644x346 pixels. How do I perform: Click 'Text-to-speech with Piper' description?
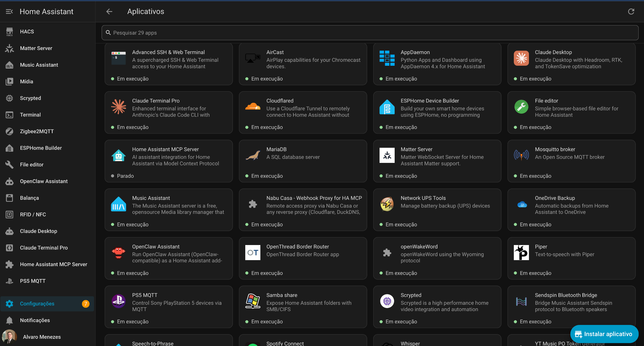(x=564, y=254)
